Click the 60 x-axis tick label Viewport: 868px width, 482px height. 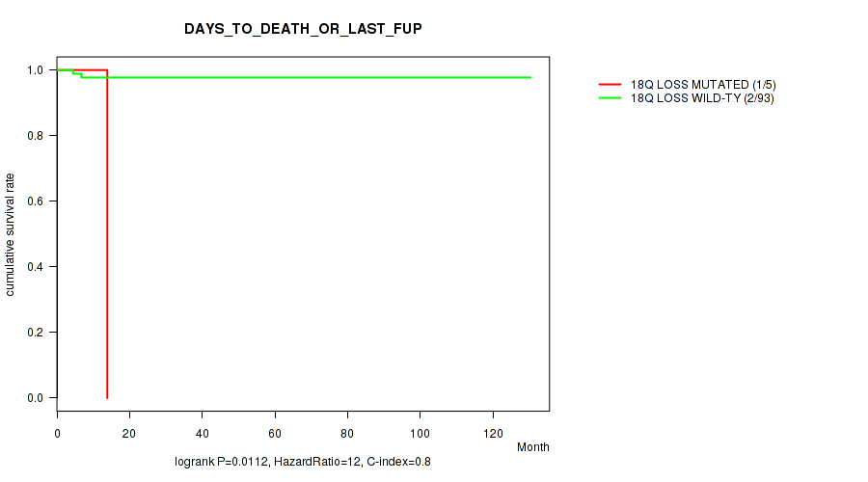[275, 429]
